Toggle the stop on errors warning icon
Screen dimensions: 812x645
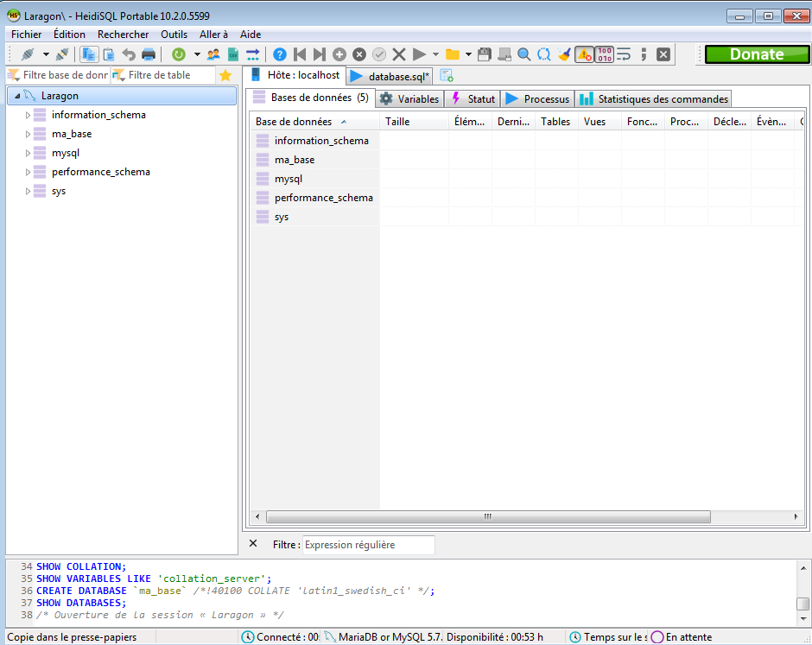(584, 54)
